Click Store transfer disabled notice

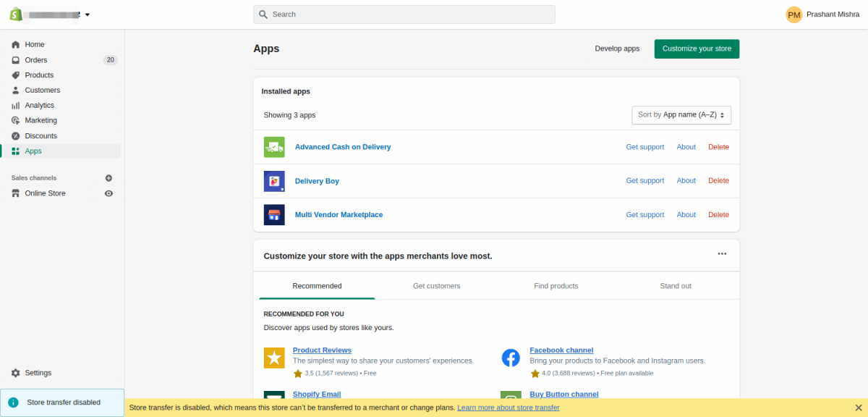point(62,403)
